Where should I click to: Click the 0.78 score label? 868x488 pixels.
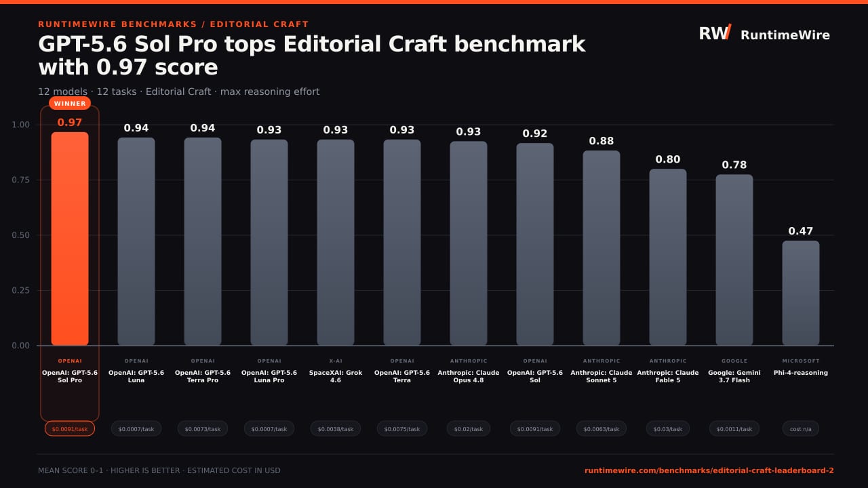734,165
